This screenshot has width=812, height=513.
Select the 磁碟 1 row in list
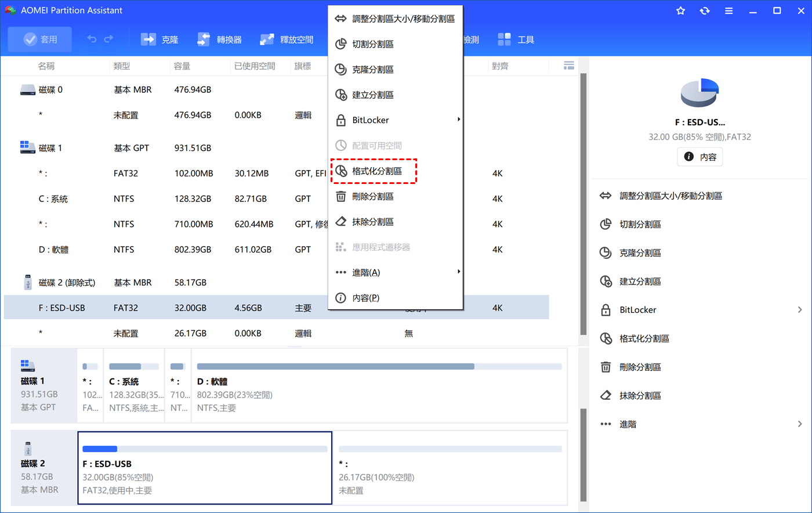pyautogui.click(x=276, y=148)
